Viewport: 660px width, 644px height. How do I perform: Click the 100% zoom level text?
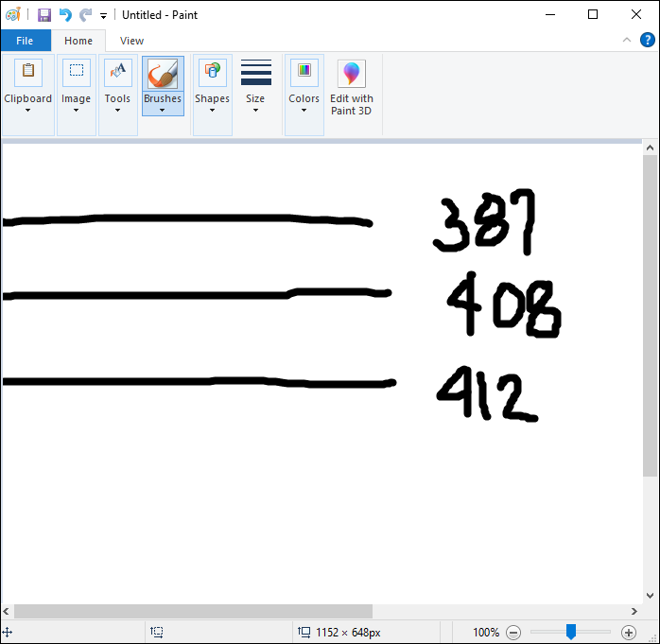click(x=486, y=633)
